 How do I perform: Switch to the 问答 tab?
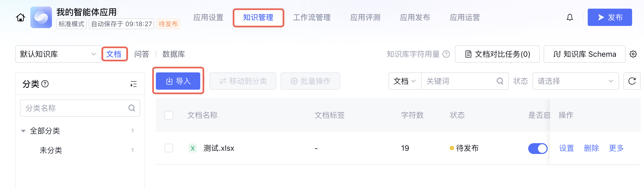[142, 54]
